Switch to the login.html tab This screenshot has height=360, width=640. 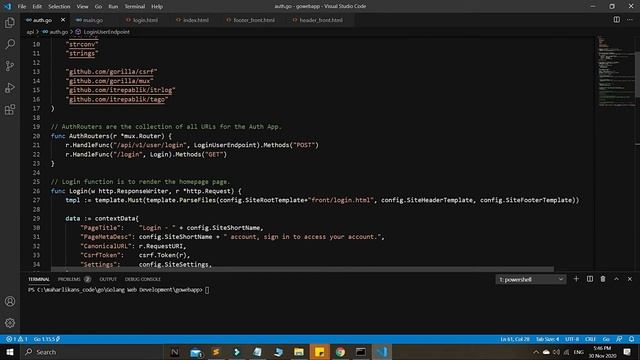coord(145,20)
